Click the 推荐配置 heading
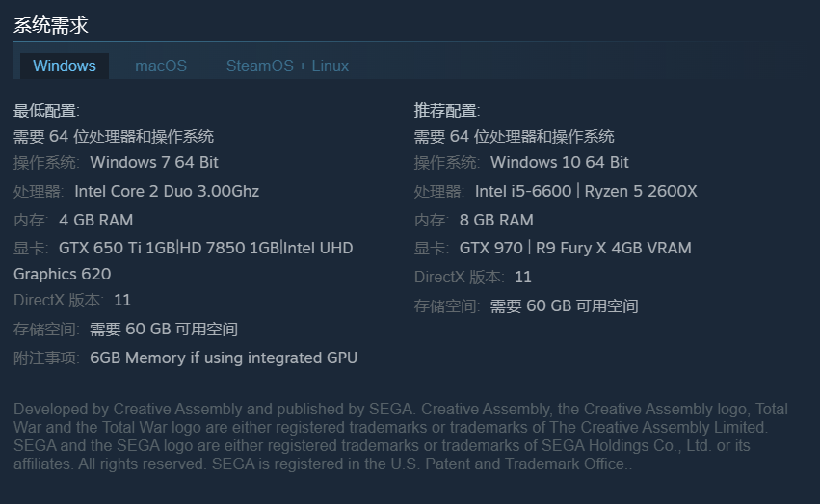The height and width of the screenshot is (504, 820). point(447,111)
